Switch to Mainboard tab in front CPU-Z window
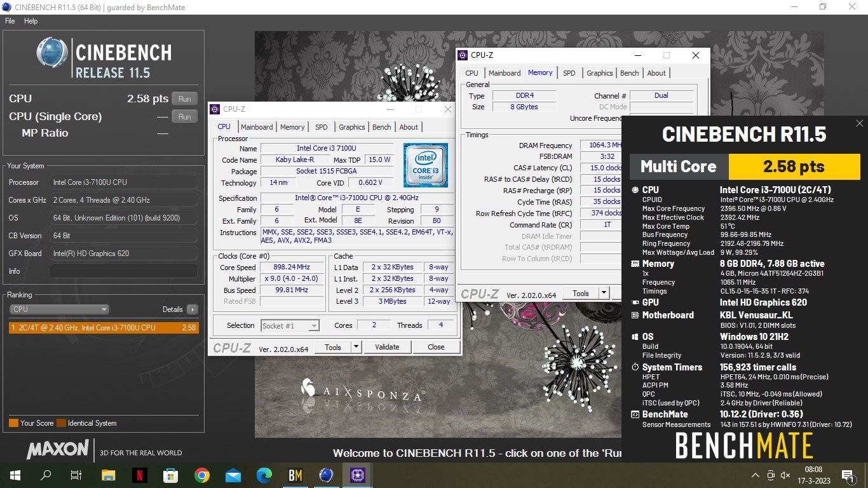The image size is (868, 488). (257, 127)
